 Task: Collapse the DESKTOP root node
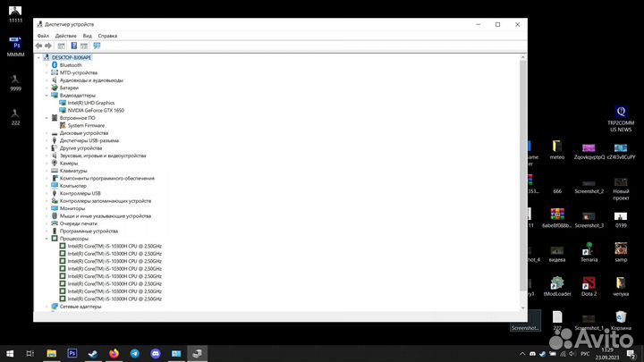[x=38, y=57]
